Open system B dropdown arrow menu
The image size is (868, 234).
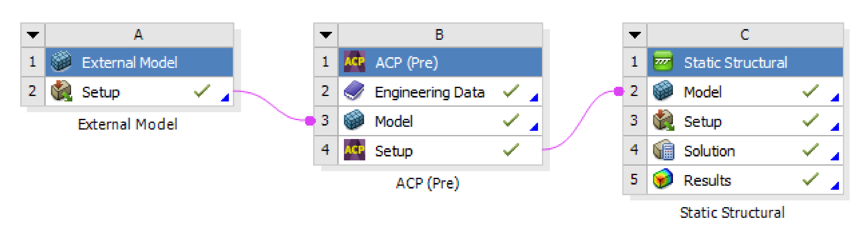click(x=326, y=35)
